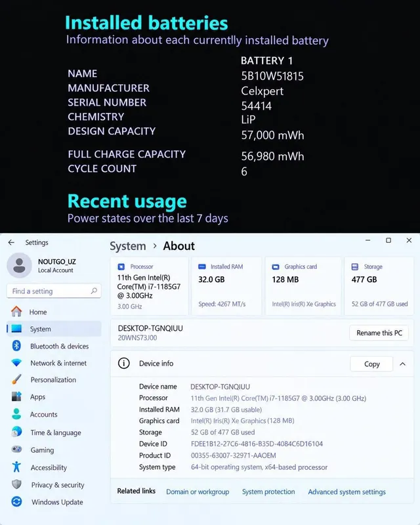Click the Device ID value
Screen dimensions: 420x525
click(257, 444)
